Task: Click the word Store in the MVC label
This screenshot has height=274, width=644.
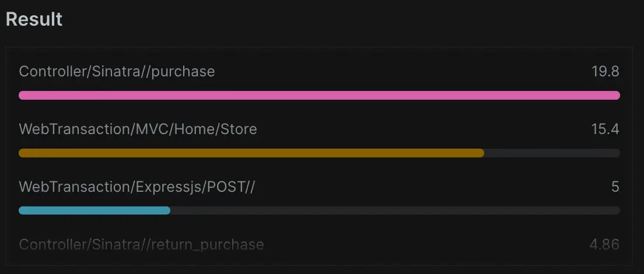Action: tap(238, 129)
